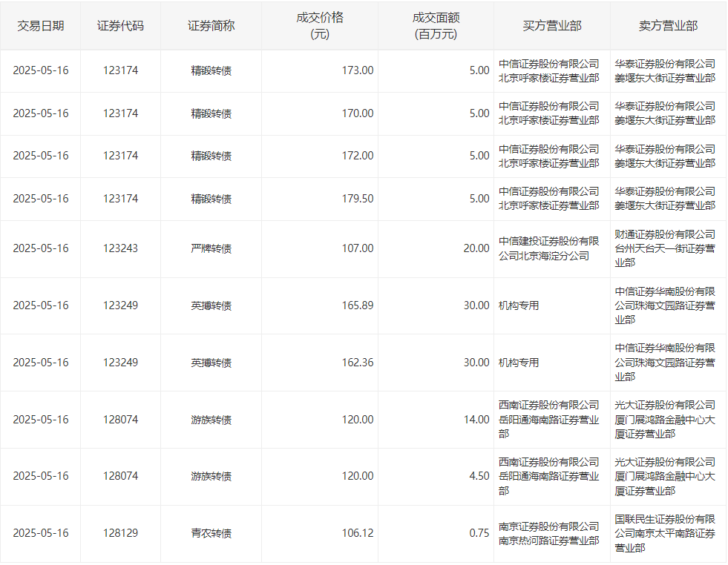Click price 120.00 in the 4.50 row
Viewport: 728px width, 565px height.
pyautogui.click(x=358, y=476)
